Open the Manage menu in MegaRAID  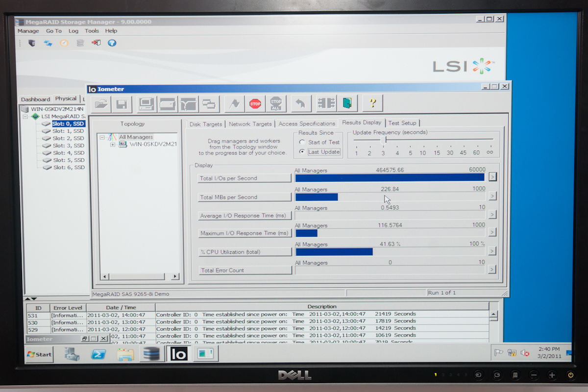point(28,31)
